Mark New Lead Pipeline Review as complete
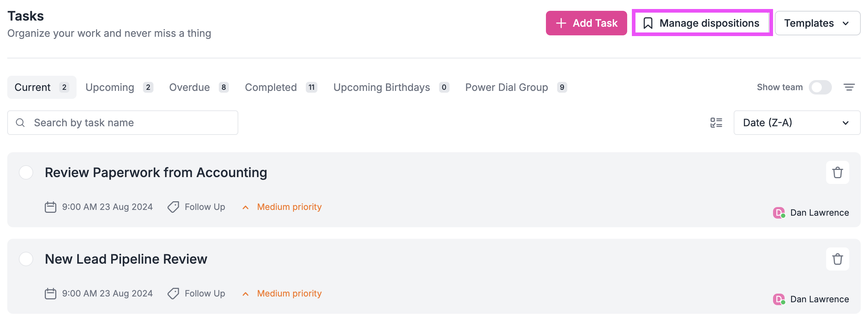 pyautogui.click(x=26, y=259)
